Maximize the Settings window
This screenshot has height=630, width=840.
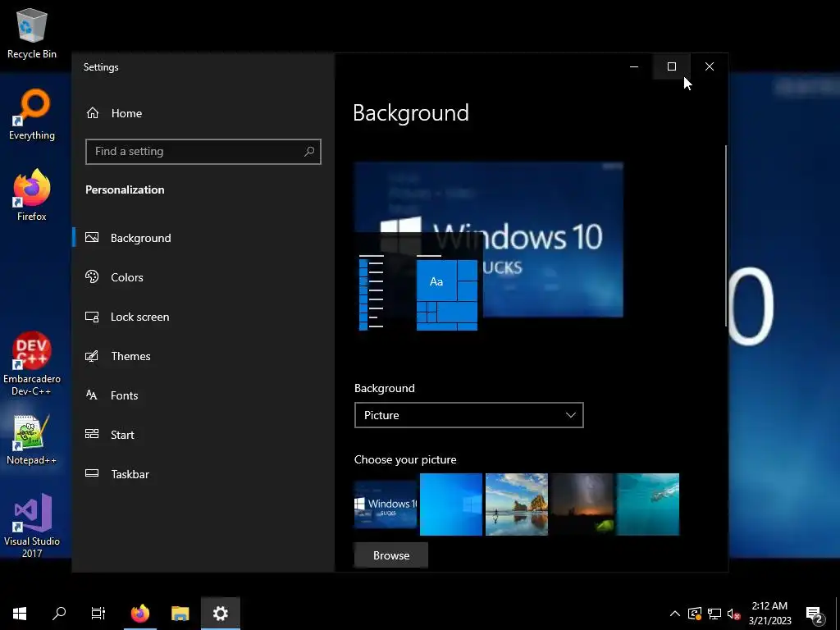pos(672,66)
